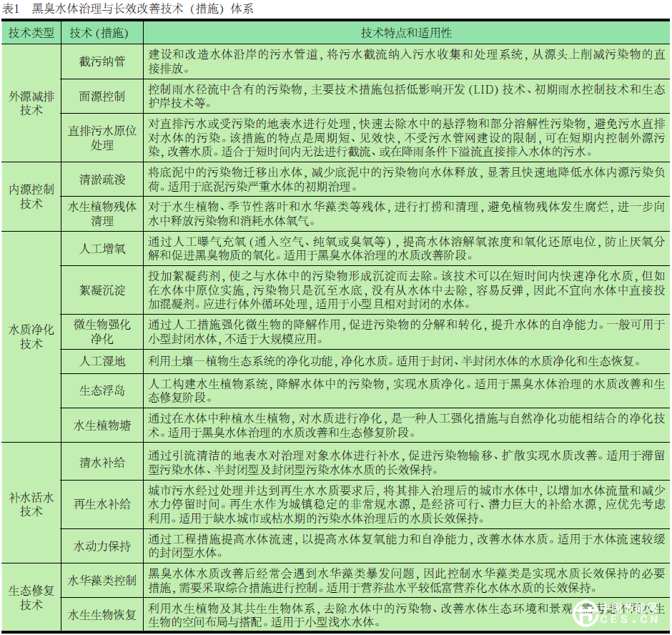Image resolution: width=672 pixels, height=635 pixels.
Task: Select the 人工湿地 cell
Action: 102,361
